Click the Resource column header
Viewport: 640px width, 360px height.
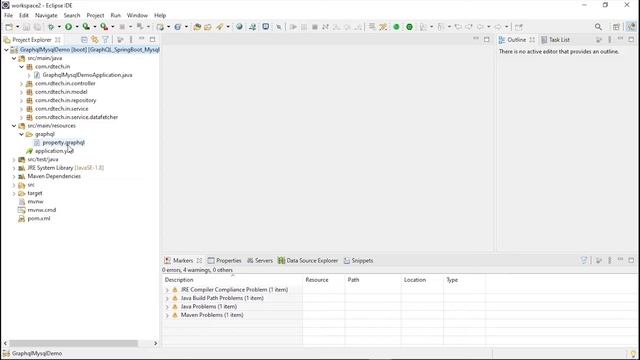click(317, 280)
